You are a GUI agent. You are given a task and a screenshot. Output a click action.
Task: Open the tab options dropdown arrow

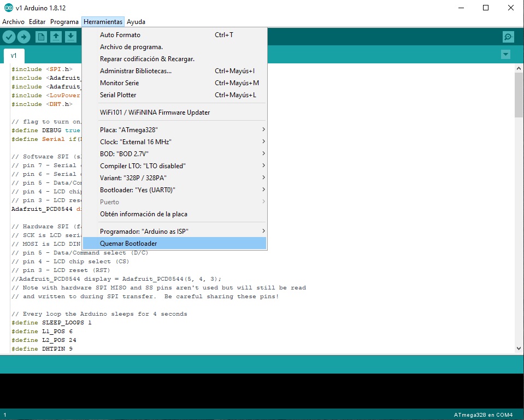(505, 54)
